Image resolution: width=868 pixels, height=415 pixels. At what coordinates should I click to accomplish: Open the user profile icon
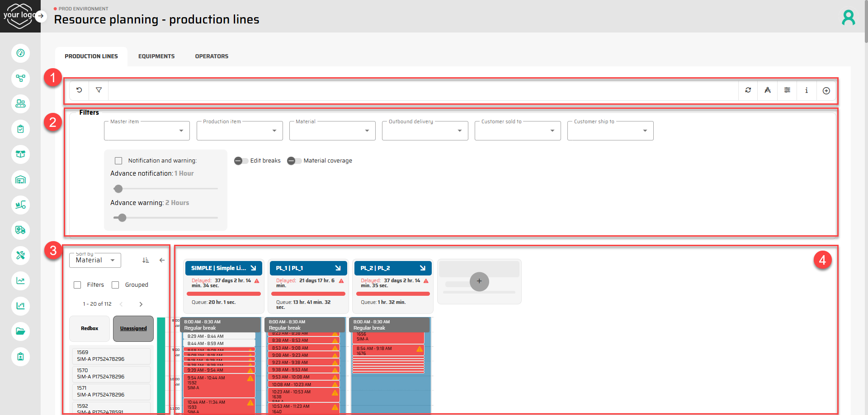click(848, 18)
